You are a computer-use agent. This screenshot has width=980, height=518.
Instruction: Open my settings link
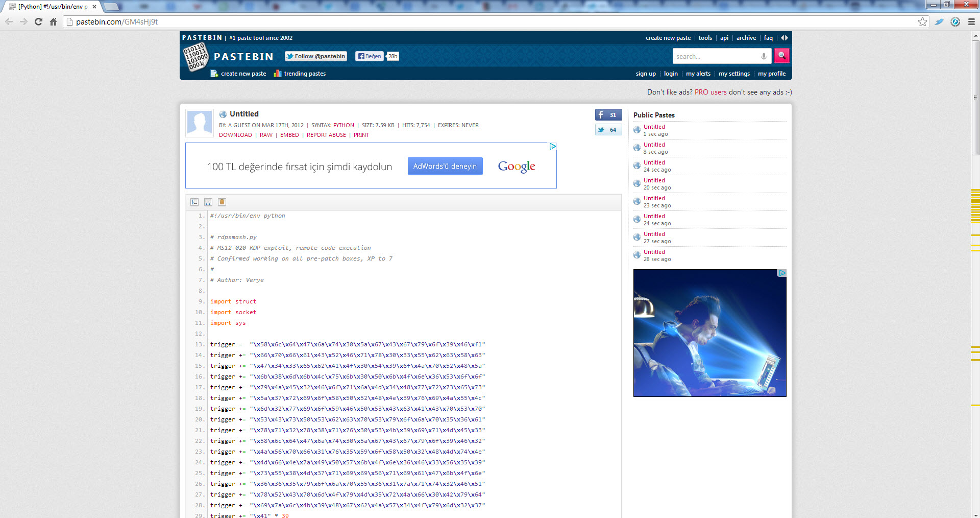pyautogui.click(x=734, y=74)
